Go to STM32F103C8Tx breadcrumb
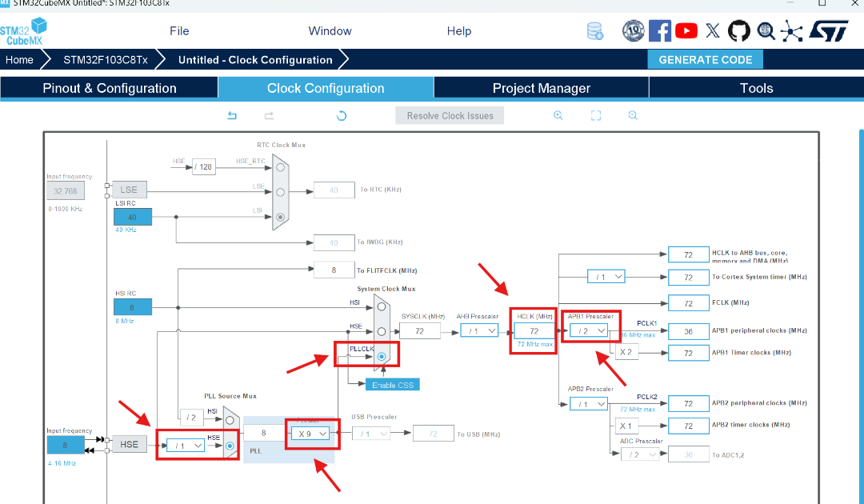Viewport: 864px width, 504px height. [106, 59]
